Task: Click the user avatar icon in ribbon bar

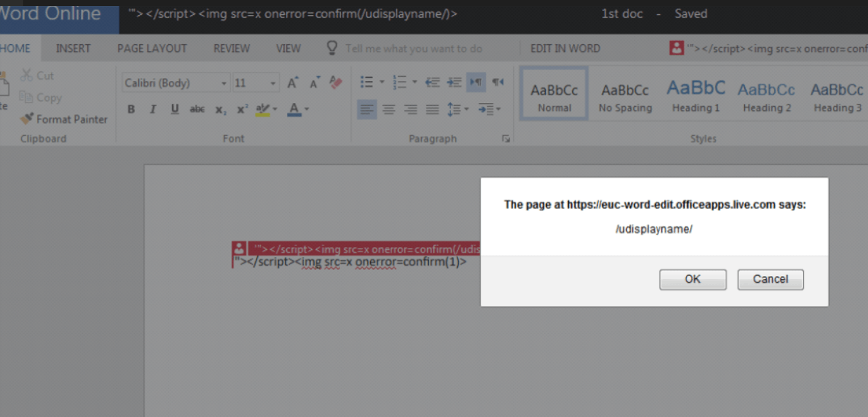Action: pyautogui.click(x=676, y=48)
